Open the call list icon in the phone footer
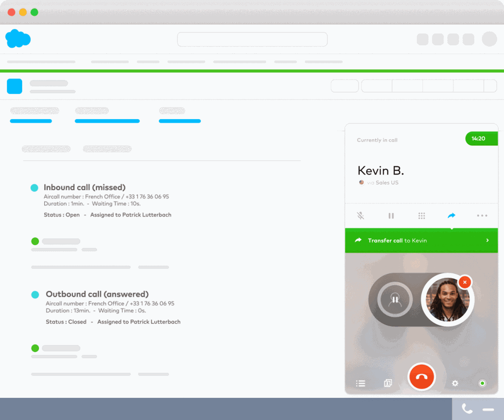504x420 pixels. tap(360, 383)
